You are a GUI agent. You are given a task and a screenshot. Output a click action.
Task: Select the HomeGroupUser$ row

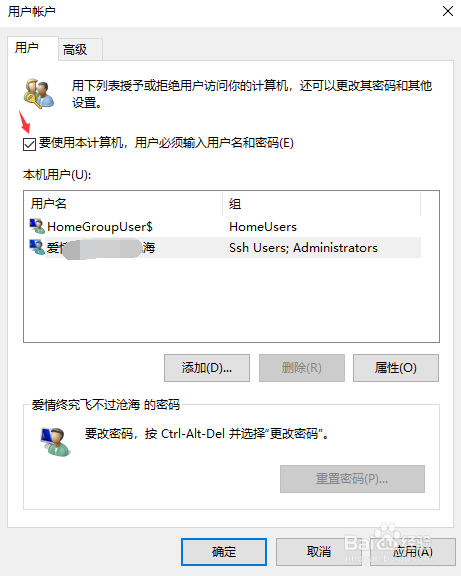pos(225,226)
